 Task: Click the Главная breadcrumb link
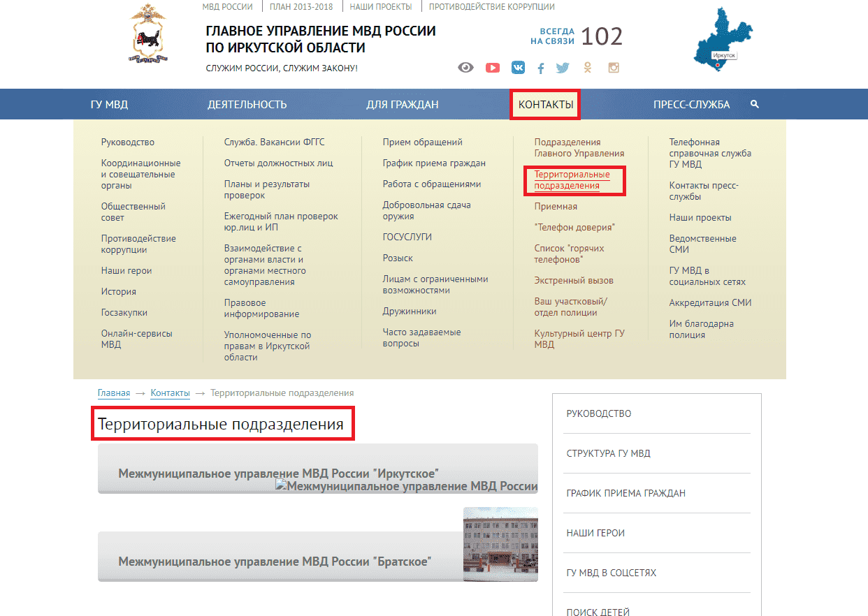114,393
